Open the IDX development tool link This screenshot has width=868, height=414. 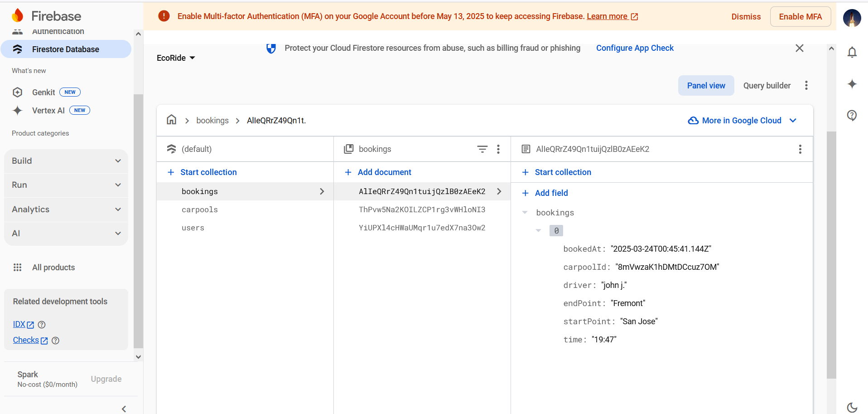23,325
